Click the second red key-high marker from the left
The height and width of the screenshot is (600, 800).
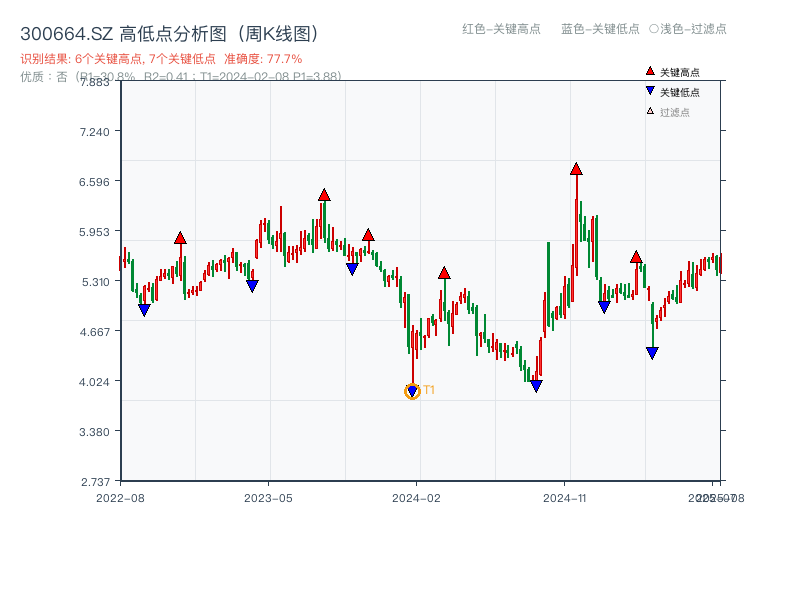click(x=324, y=195)
